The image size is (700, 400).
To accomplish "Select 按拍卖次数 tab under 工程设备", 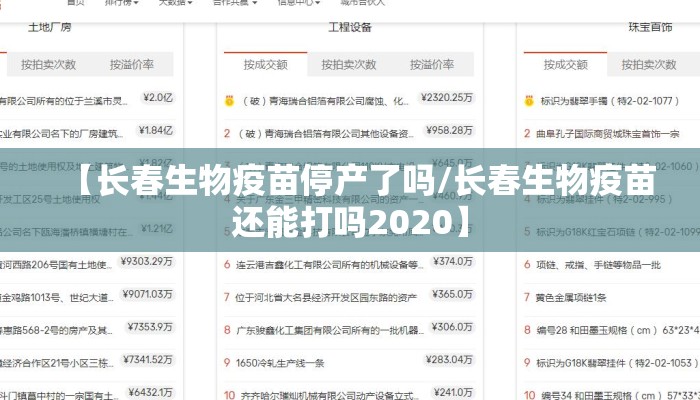I will (349, 65).
